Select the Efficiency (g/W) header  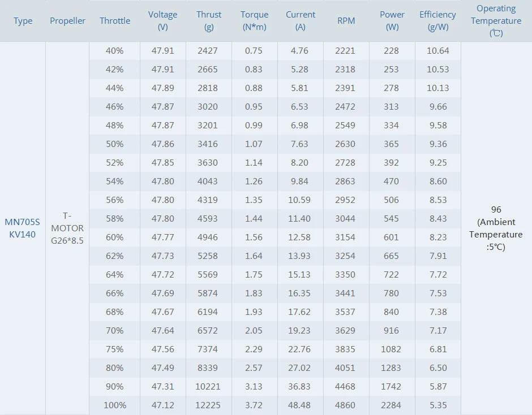[x=437, y=21]
